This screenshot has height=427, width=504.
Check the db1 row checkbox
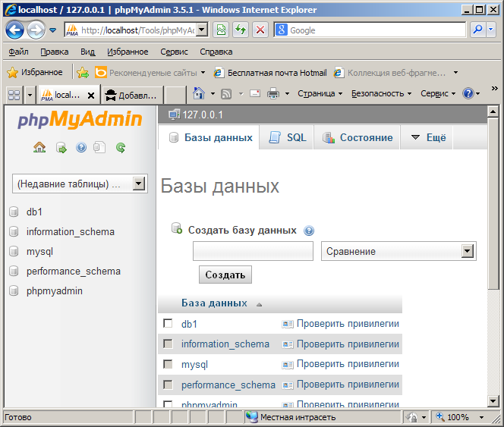click(168, 323)
